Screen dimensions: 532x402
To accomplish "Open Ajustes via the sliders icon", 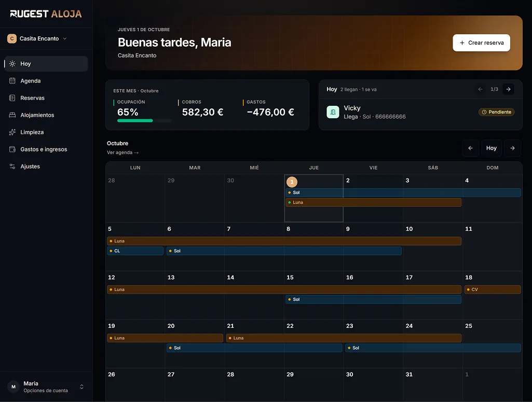I will [12, 167].
